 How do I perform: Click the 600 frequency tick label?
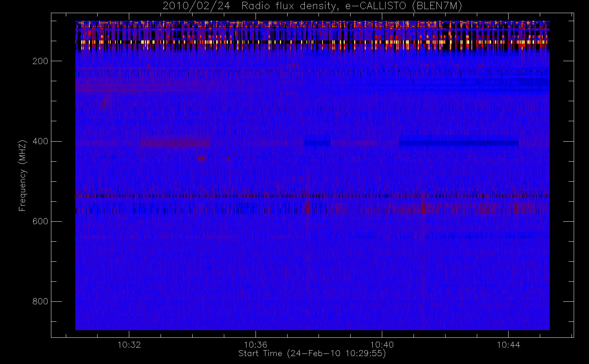[x=40, y=221]
